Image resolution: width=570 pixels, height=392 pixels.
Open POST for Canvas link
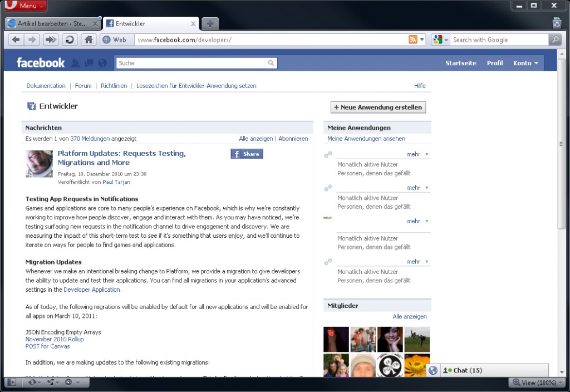point(48,346)
